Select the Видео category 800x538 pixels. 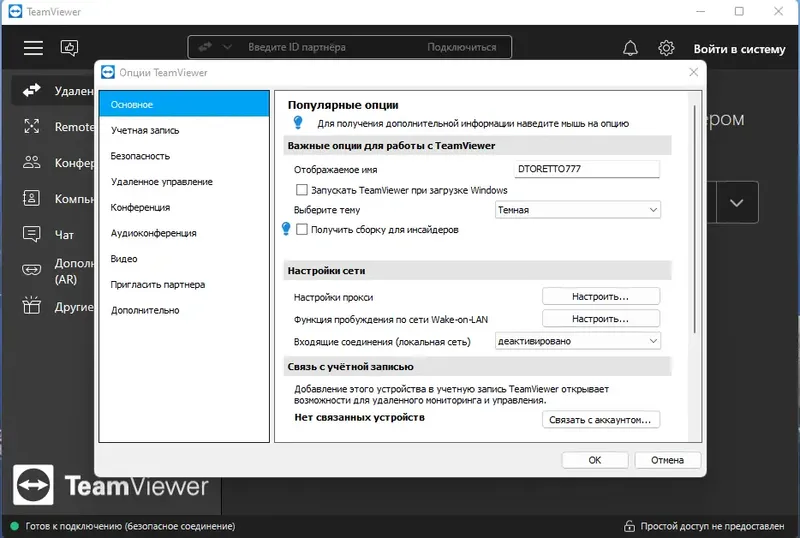point(184,259)
